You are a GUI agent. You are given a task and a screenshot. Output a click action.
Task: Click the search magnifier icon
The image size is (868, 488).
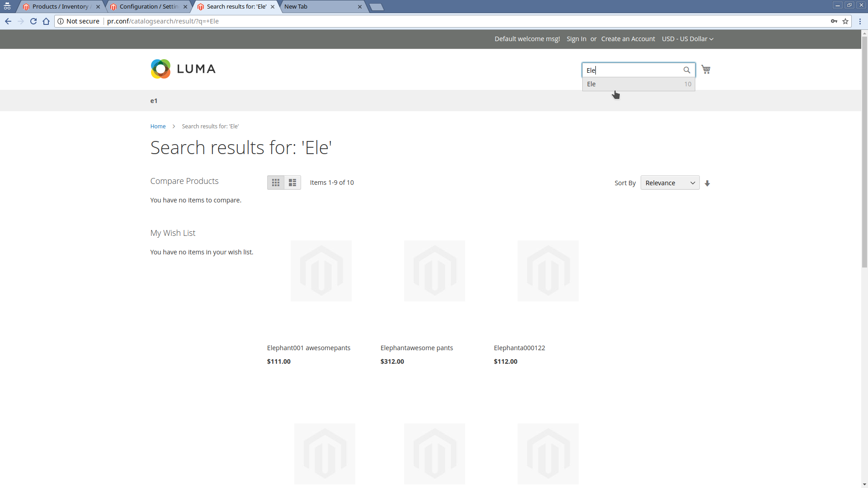point(687,70)
